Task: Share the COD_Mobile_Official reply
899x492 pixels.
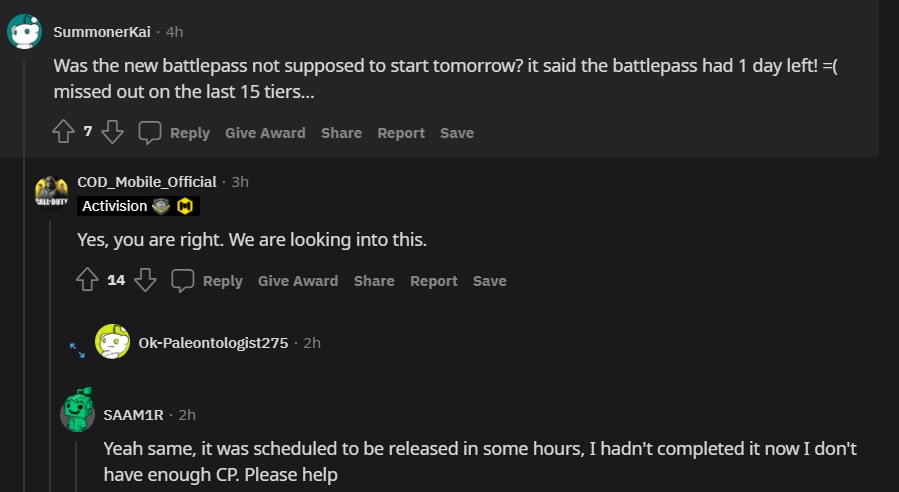Action: coord(374,281)
